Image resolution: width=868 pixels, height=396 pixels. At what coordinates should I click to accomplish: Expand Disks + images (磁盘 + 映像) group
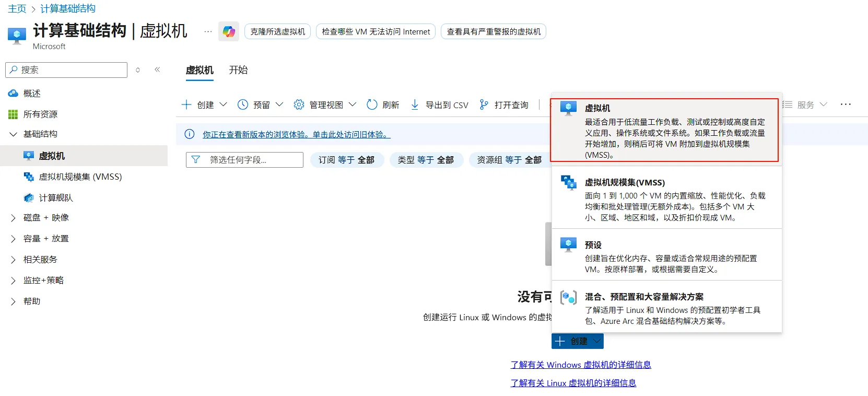pos(46,218)
